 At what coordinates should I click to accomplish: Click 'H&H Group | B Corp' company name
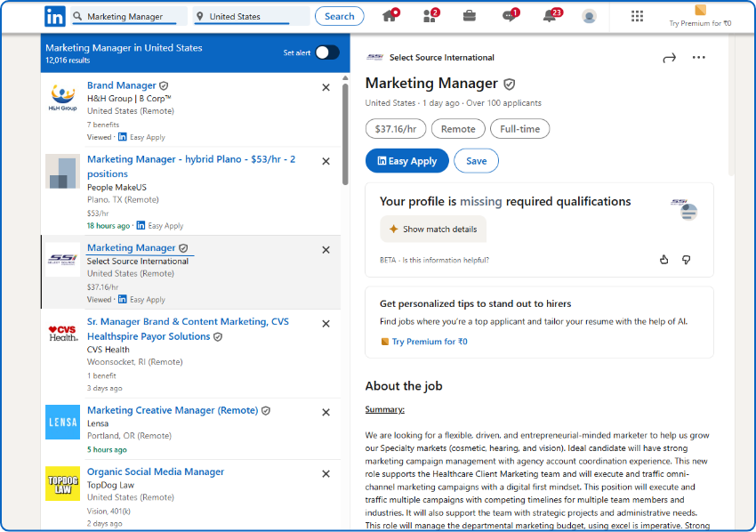(x=129, y=99)
